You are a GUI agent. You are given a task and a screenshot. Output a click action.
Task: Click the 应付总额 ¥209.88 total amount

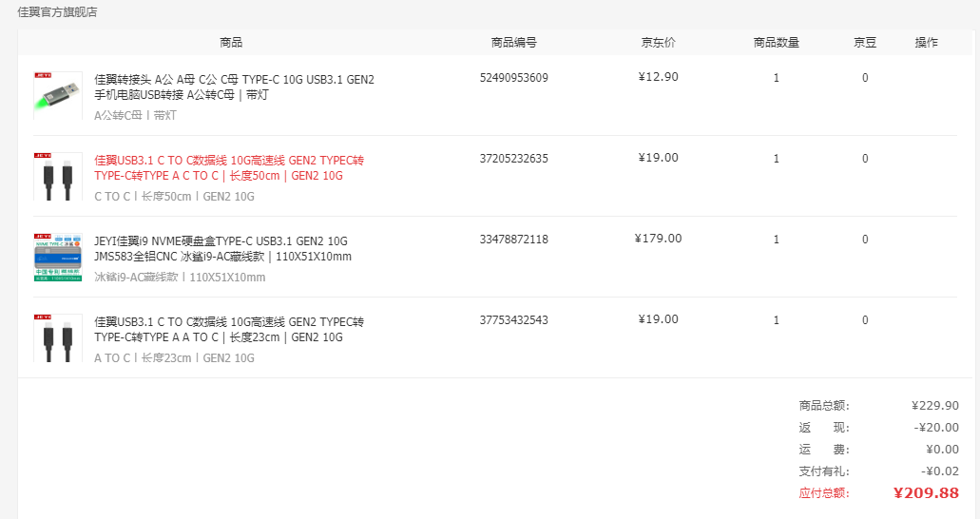(926, 492)
